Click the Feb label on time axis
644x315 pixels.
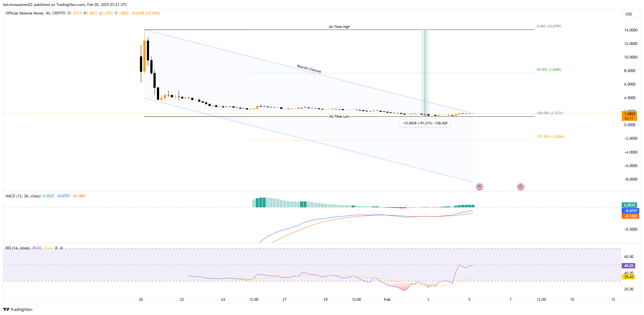pyautogui.click(x=387, y=300)
